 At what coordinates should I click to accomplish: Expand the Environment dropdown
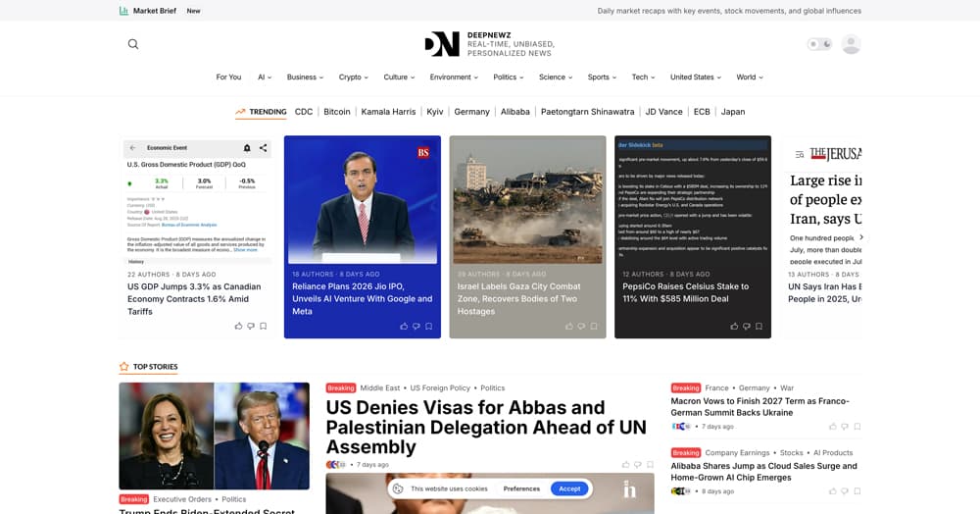[454, 77]
